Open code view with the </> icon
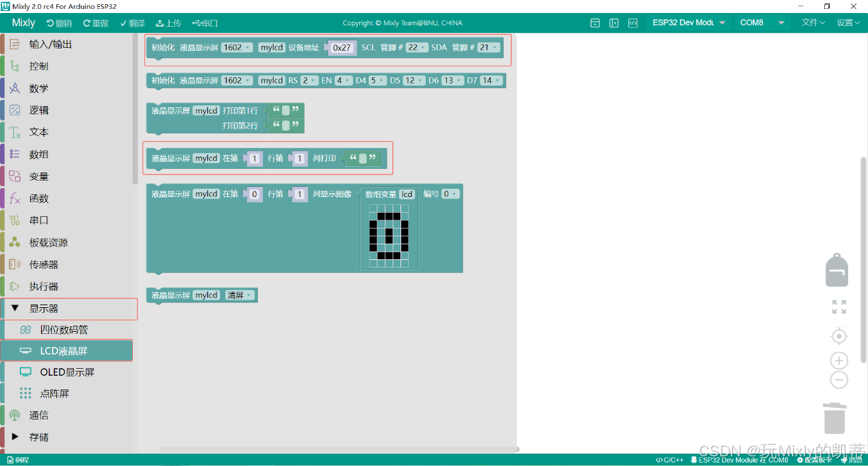Screen dimensions: 868x466 633,23
